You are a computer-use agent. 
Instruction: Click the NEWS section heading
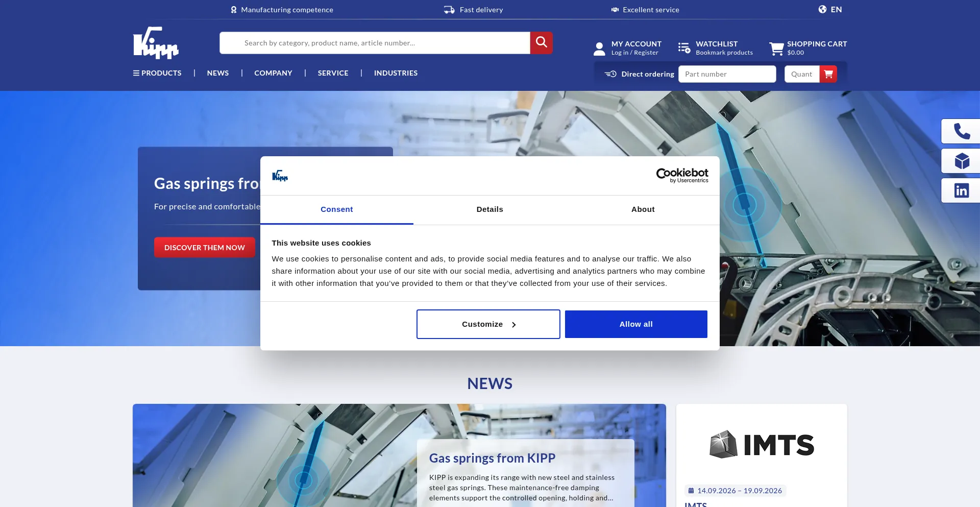[490, 383]
